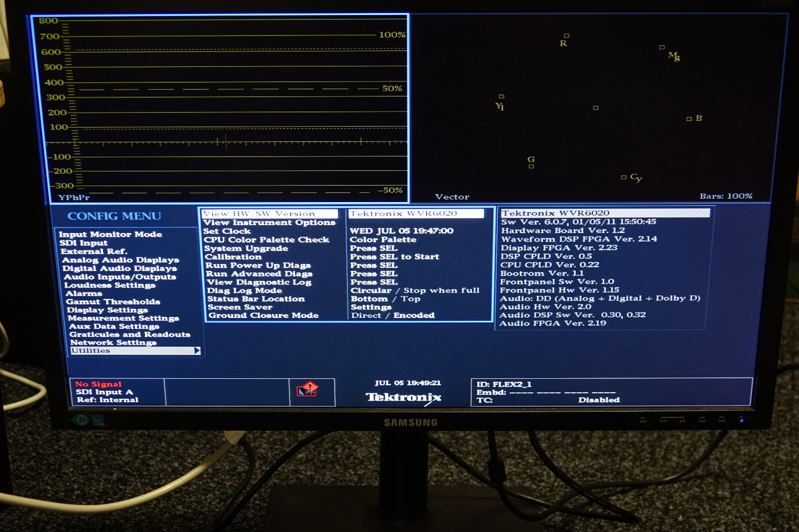
Task: Select Input Monitor Mode in Config Menu
Action: click(110, 234)
